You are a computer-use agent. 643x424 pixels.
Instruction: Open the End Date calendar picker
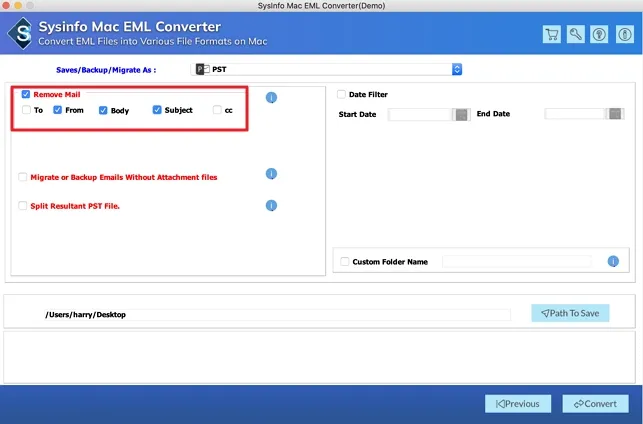tap(615, 114)
